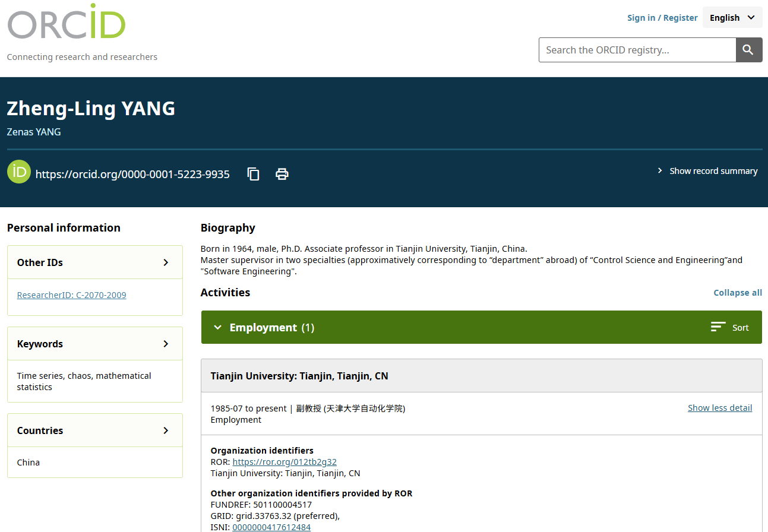Open the English language dropdown
Image resolution: width=768 pixels, height=532 pixels.
click(732, 17)
